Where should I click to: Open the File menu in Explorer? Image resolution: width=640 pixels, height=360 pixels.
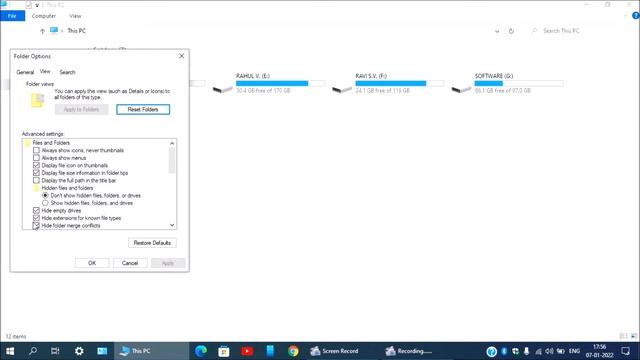click(x=12, y=16)
